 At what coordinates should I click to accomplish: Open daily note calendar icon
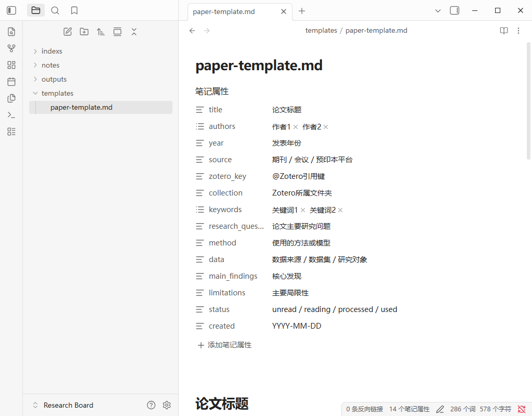[x=11, y=82]
